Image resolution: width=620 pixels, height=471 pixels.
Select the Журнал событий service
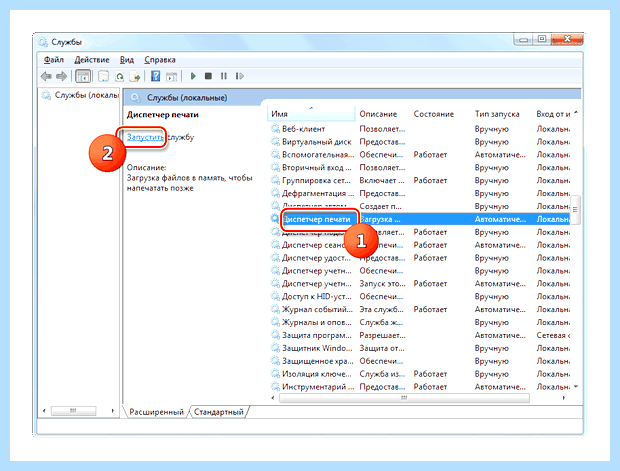pos(420,309)
